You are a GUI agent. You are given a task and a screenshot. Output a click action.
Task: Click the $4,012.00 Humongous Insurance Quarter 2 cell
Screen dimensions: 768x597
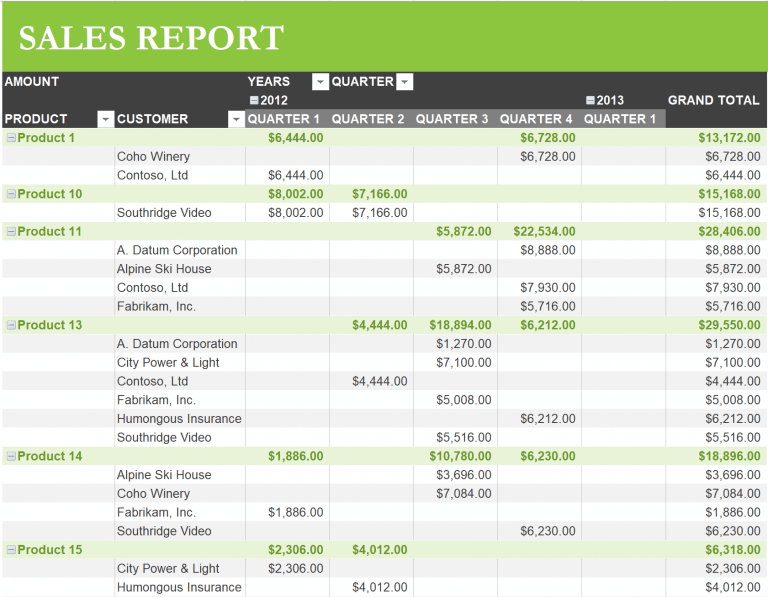click(x=380, y=587)
